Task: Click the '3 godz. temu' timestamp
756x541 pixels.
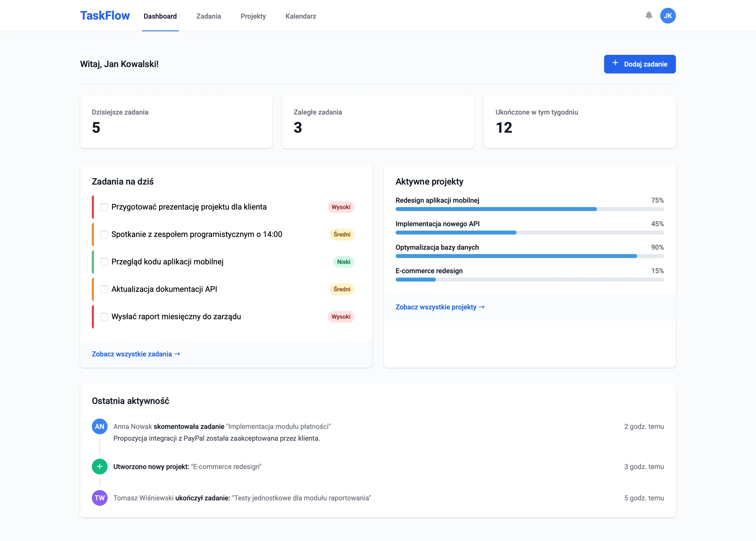Action: (x=644, y=466)
